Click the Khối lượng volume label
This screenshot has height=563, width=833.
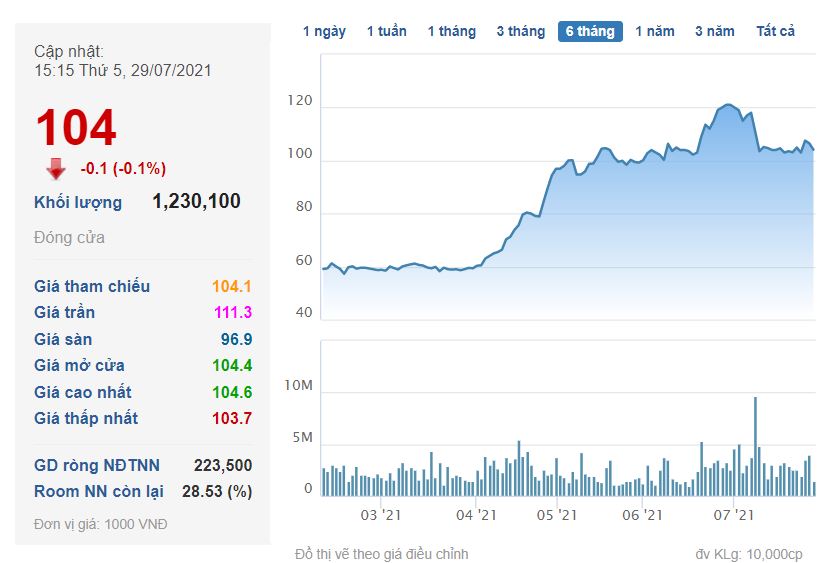pos(78,202)
